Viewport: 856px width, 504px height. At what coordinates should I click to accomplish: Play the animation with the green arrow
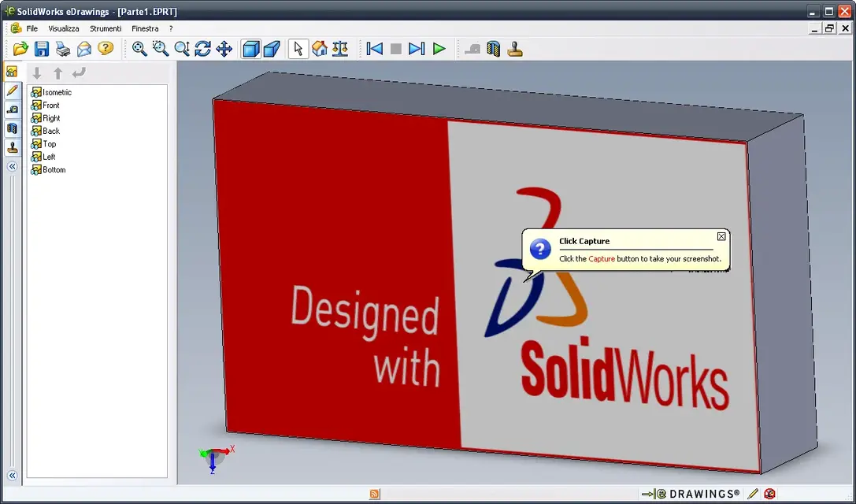[x=439, y=49]
